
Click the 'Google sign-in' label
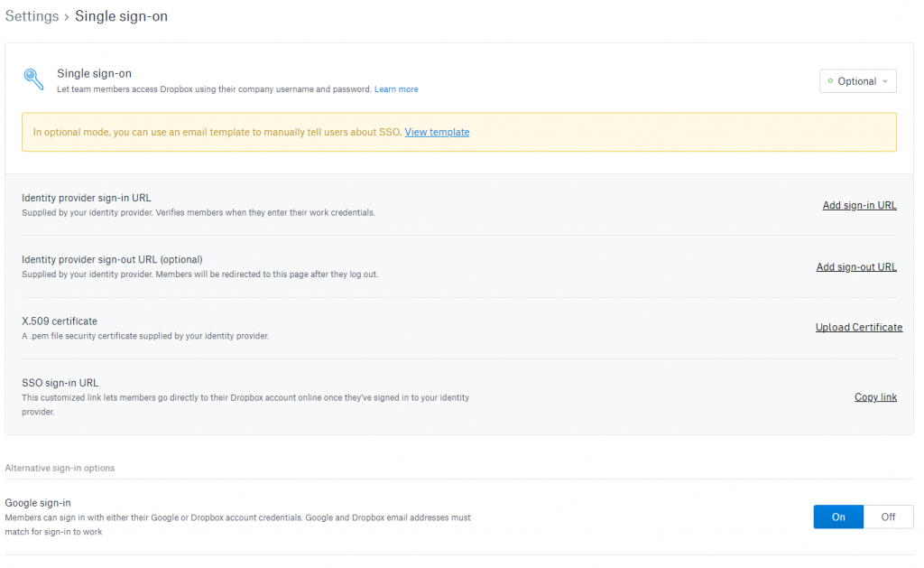click(38, 503)
